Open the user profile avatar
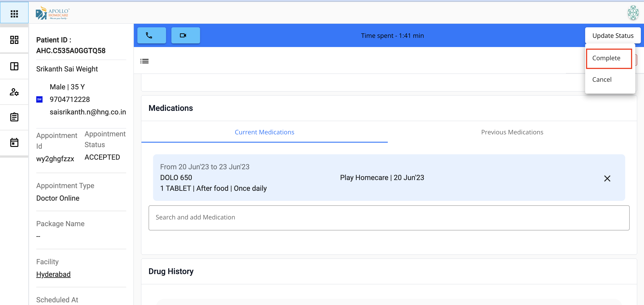The image size is (644, 305). (x=633, y=13)
